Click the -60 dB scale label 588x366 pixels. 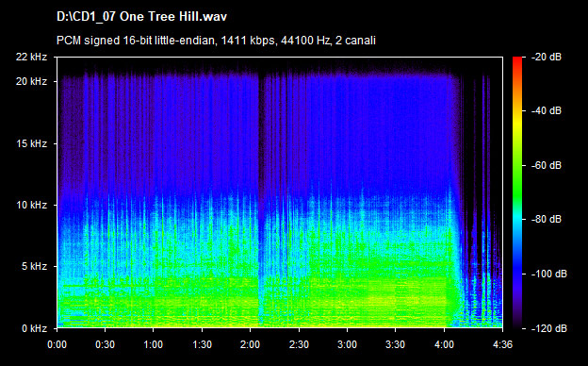point(547,165)
